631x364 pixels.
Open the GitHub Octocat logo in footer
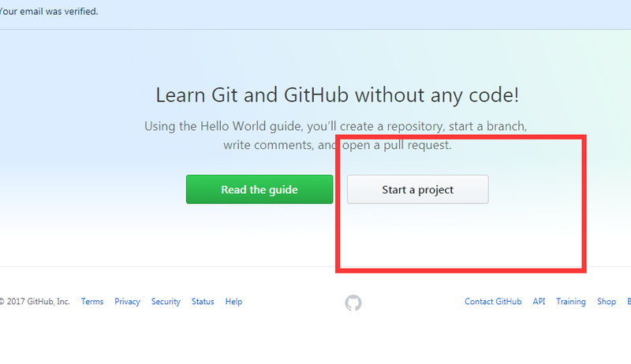(353, 303)
